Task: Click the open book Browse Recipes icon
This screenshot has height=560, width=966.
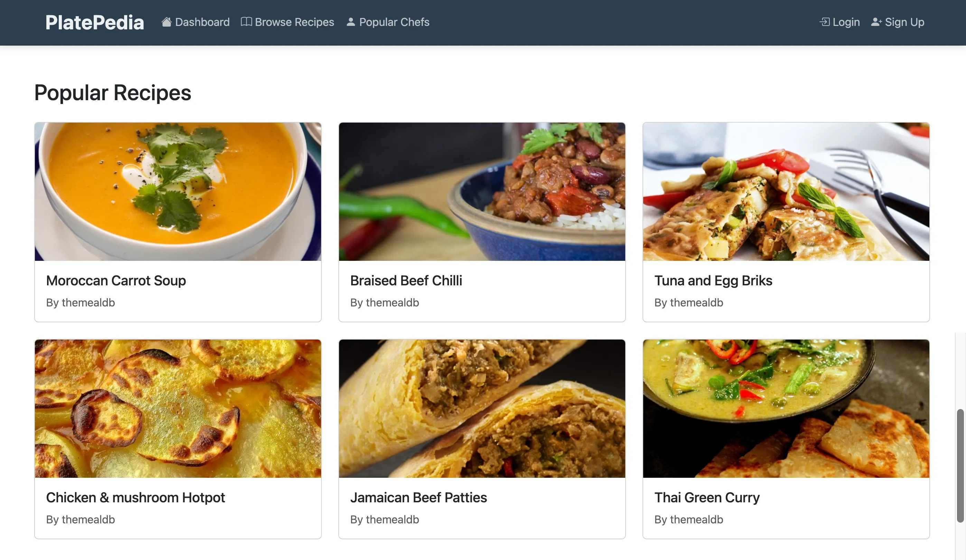Action: [246, 22]
